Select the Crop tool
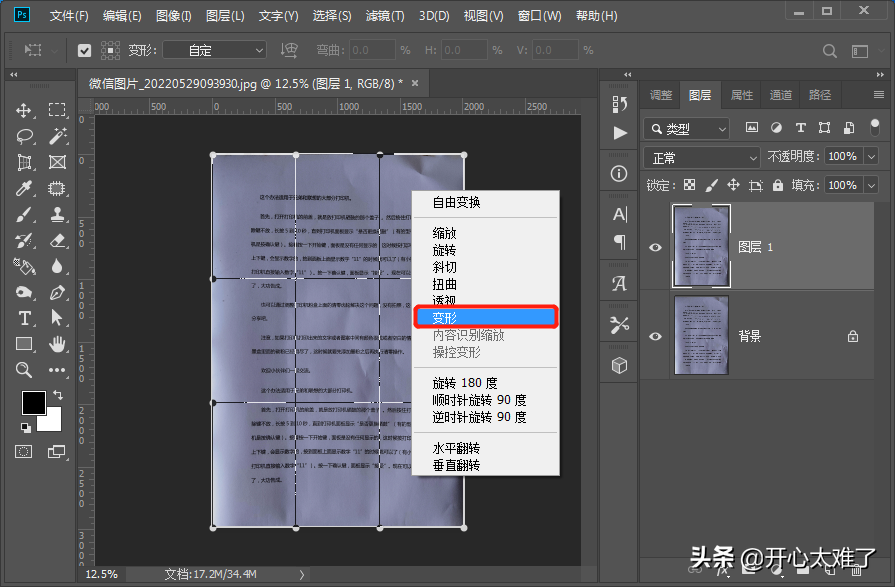 click(24, 163)
